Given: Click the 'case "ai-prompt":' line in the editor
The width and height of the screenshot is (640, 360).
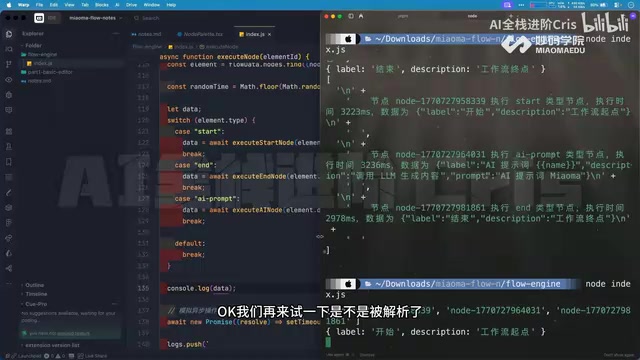Looking at the screenshot, I should click(x=207, y=199).
